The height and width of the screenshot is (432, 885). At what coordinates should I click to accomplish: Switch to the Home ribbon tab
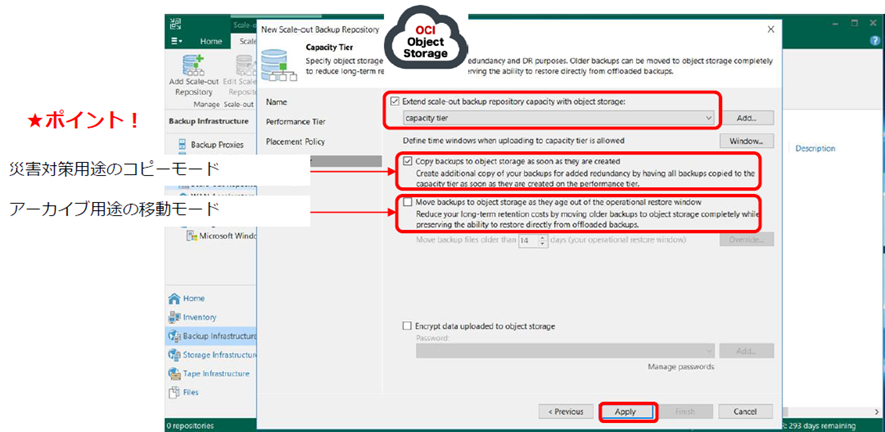[x=211, y=41]
